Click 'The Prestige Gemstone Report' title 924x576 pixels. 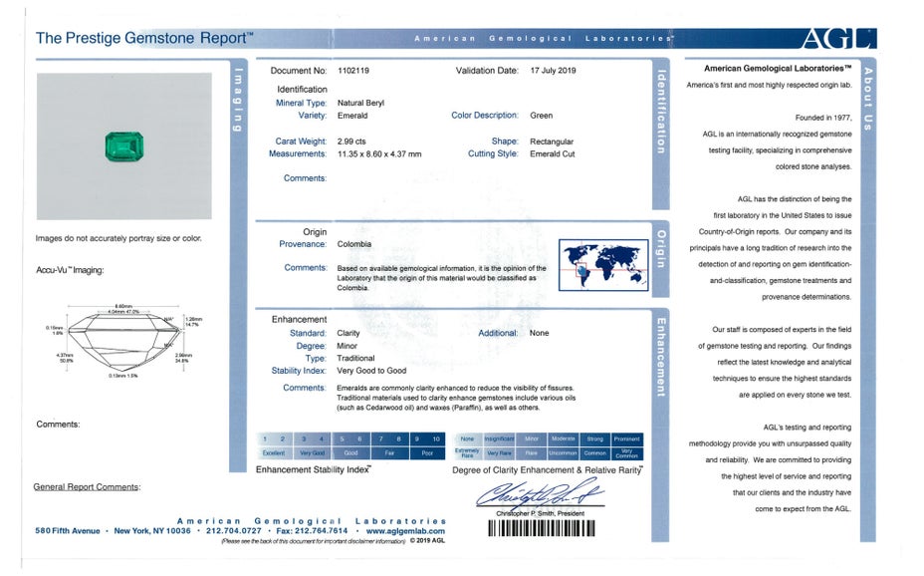coord(144,38)
